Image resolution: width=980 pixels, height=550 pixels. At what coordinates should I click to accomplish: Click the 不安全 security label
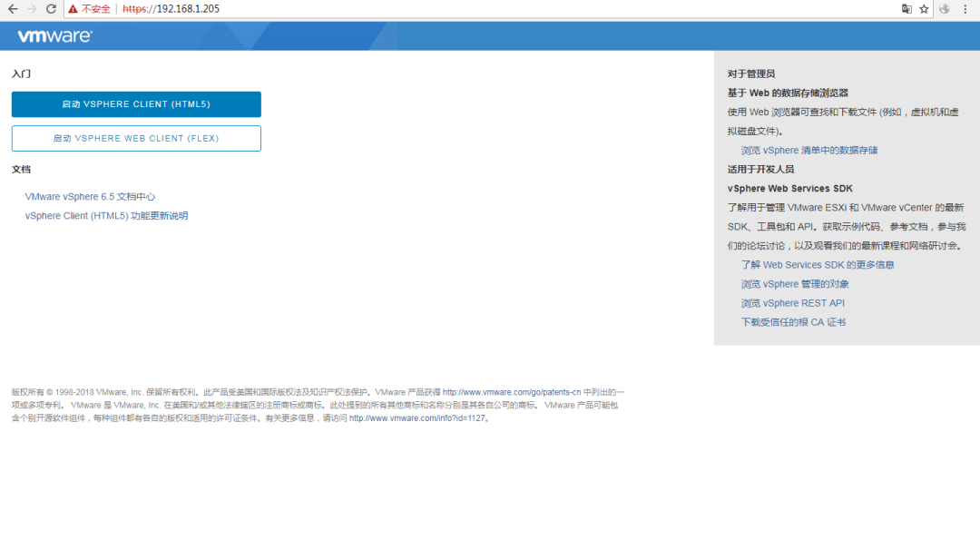pyautogui.click(x=95, y=9)
